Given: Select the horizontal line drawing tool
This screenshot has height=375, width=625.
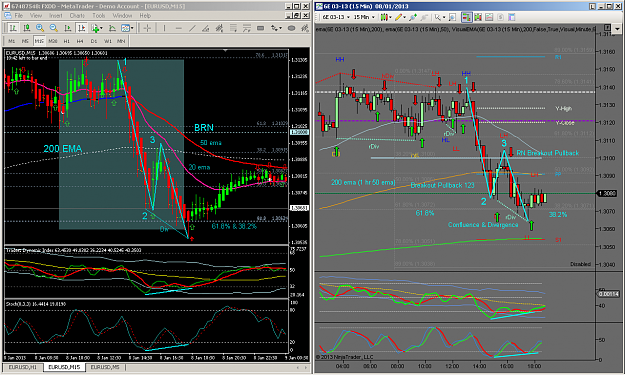Looking at the screenshot, I should pos(179,28).
